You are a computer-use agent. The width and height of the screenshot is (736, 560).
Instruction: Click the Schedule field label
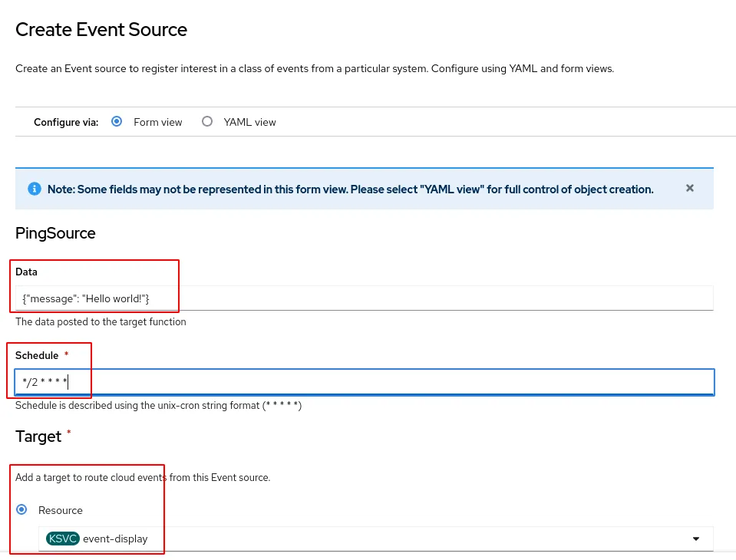37,355
